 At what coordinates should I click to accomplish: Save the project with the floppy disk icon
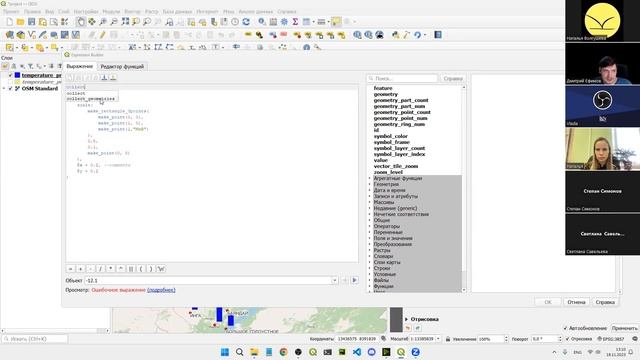click(x=31, y=22)
